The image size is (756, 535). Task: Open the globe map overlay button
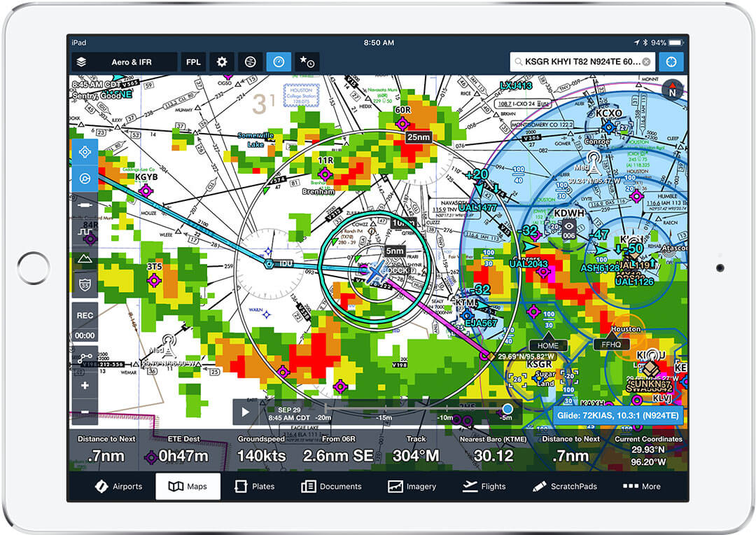coord(251,62)
